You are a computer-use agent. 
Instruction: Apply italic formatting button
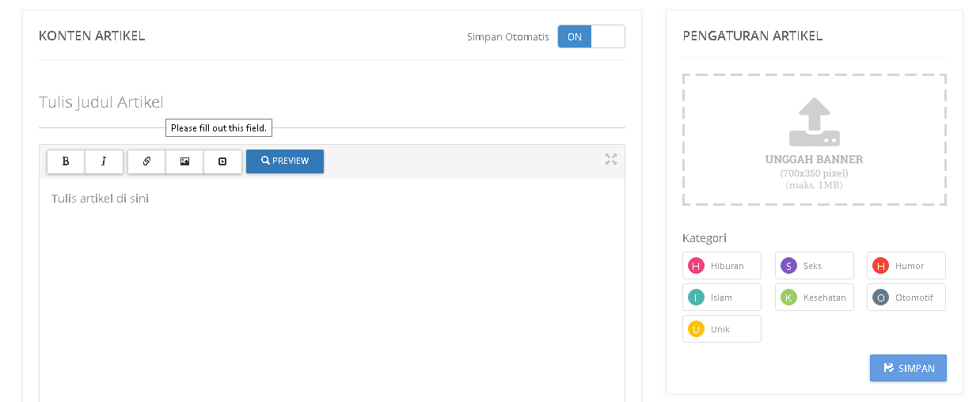click(x=104, y=161)
